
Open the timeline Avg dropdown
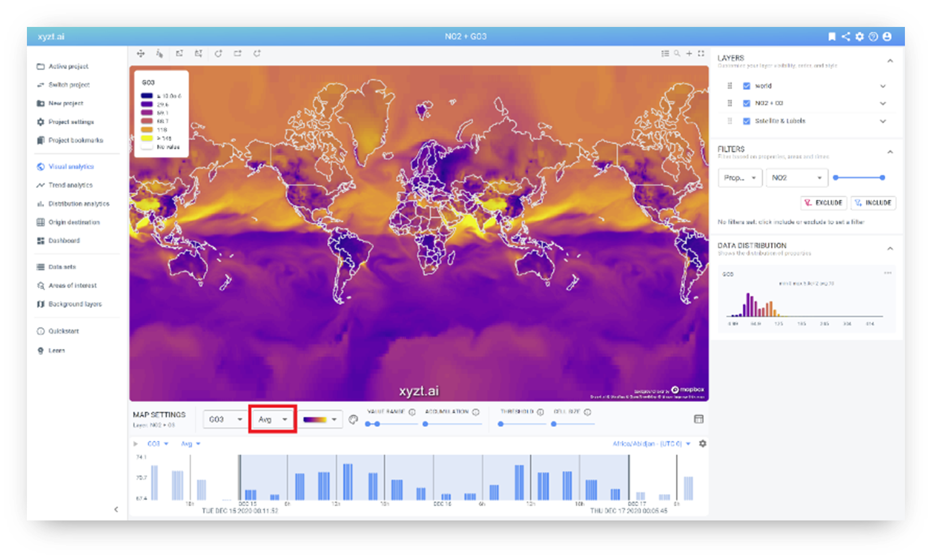tap(191, 444)
